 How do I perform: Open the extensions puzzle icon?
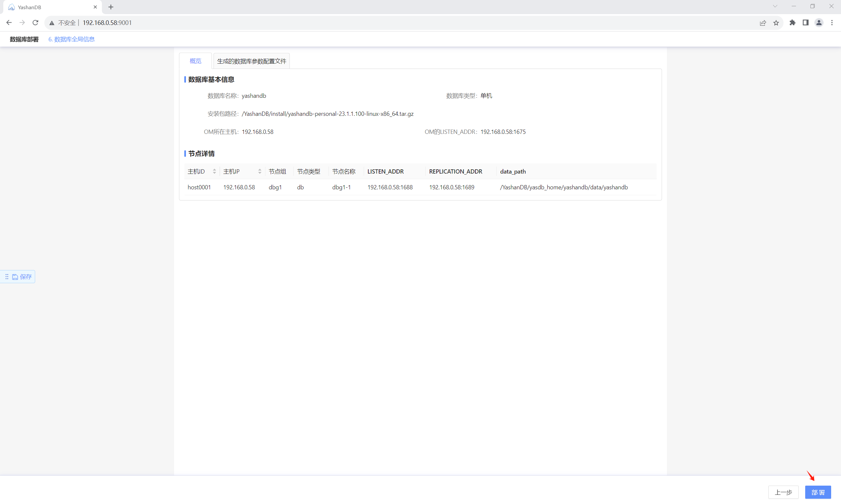click(792, 23)
